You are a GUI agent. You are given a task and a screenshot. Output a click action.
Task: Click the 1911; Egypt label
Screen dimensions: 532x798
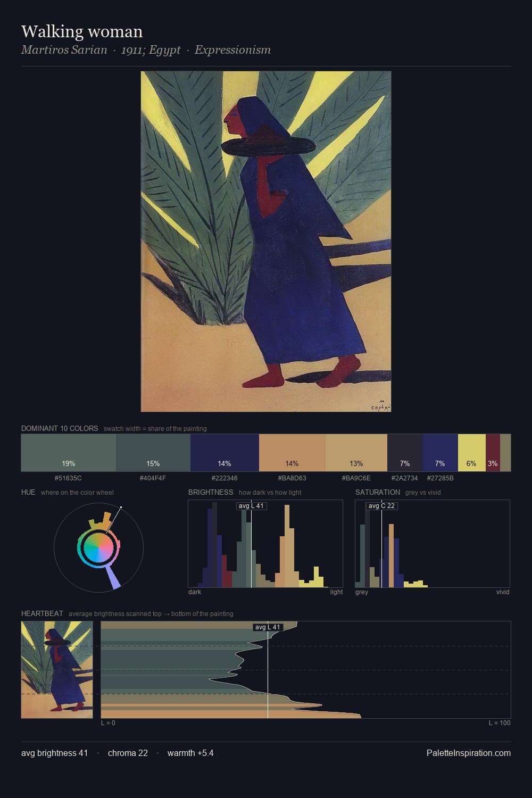pos(151,50)
